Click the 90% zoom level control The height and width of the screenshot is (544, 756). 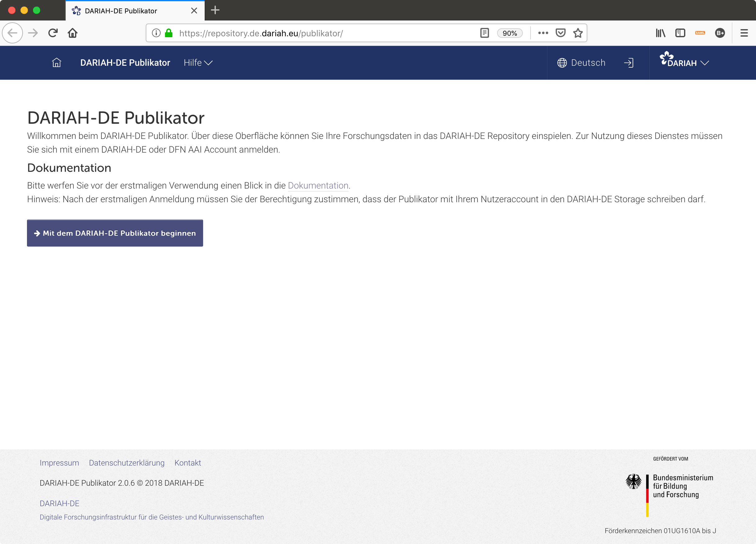pos(510,33)
